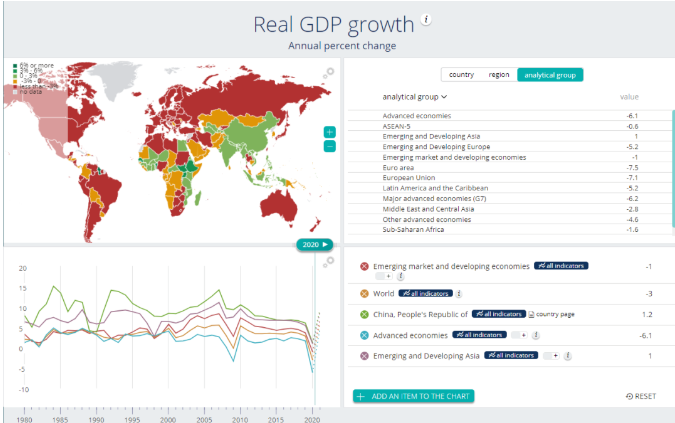Remove Emerging and Developing Asia from chart
This screenshot has width=675, height=423.
(364, 356)
